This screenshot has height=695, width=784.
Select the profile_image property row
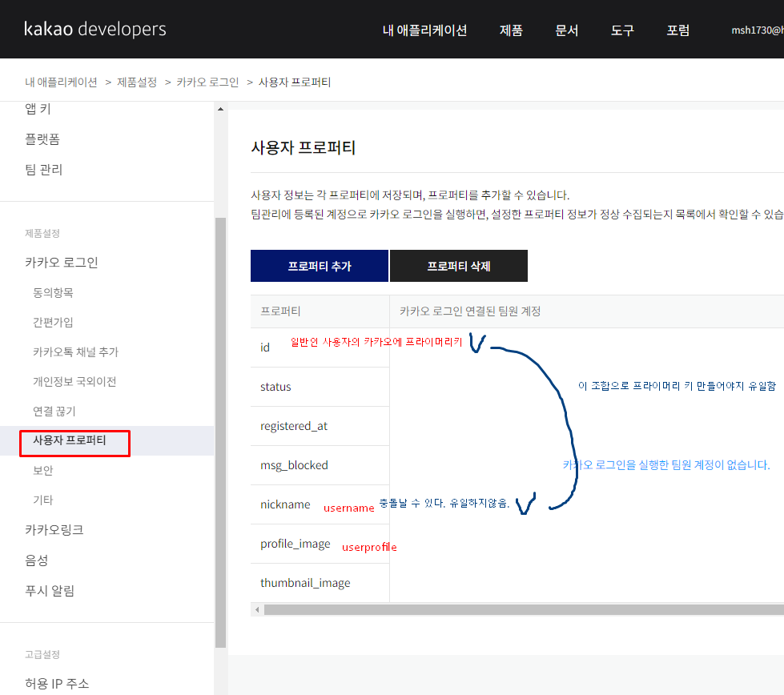320,544
